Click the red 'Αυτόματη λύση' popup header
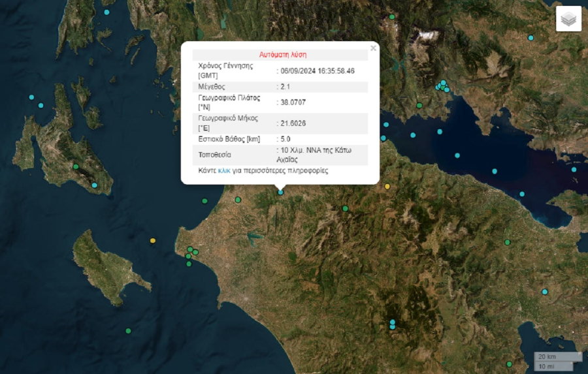Viewport: 588px width, 374px height. (x=282, y=55)
